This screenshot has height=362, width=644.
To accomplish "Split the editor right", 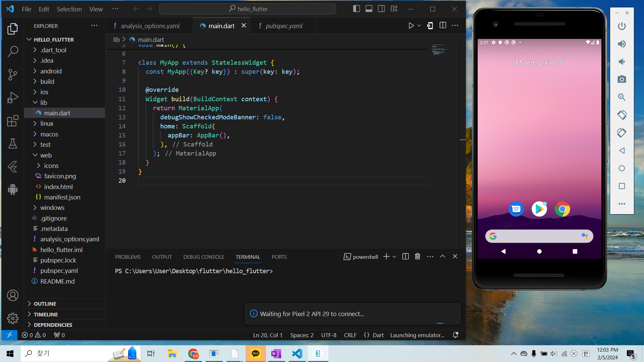I will pos(443,25).
